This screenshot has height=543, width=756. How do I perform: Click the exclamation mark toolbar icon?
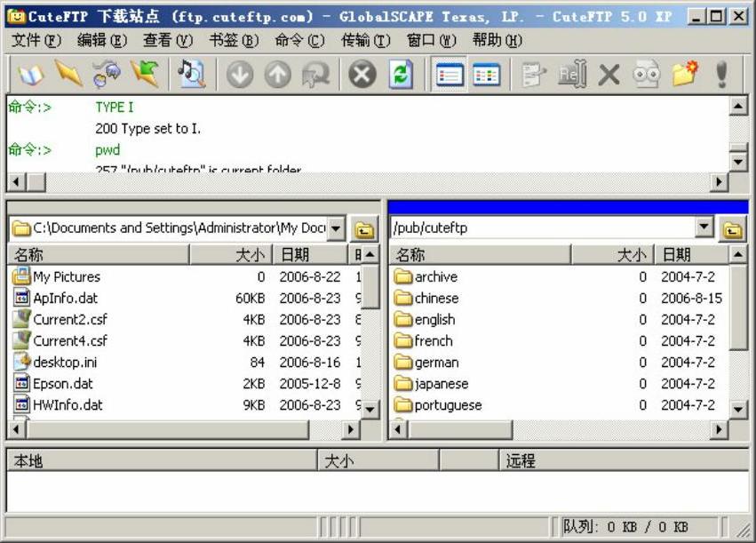pyautogui.click(x=721, y=75)
